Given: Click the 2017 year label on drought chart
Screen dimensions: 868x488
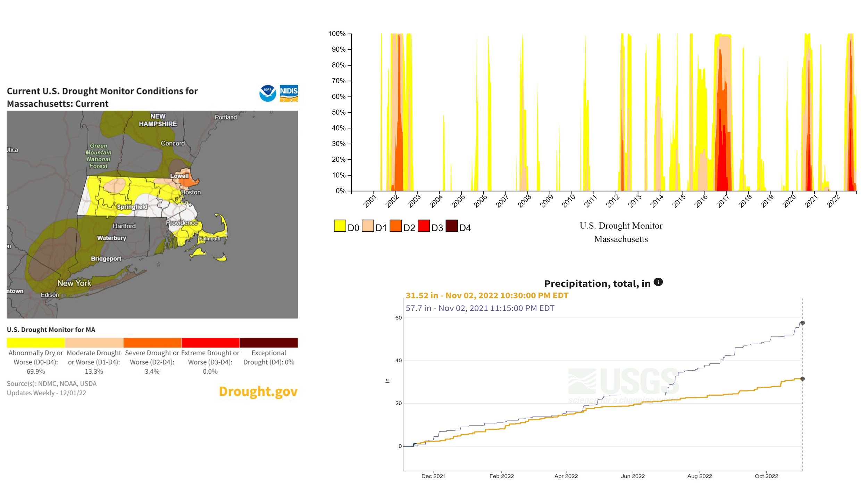Looking at the screenshot, I should [723, 201].
